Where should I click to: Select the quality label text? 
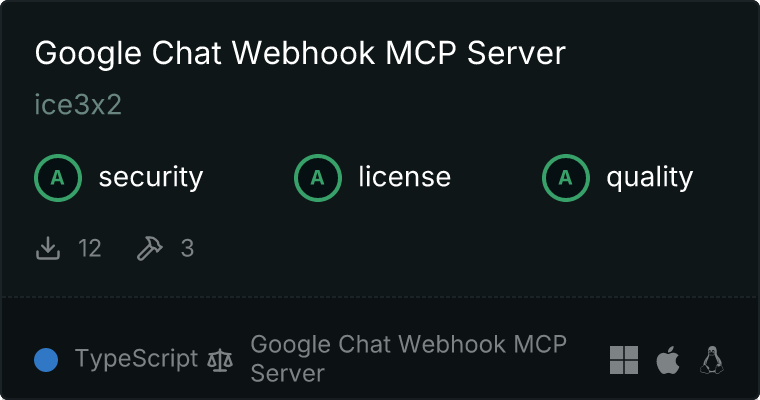point(649,178)
